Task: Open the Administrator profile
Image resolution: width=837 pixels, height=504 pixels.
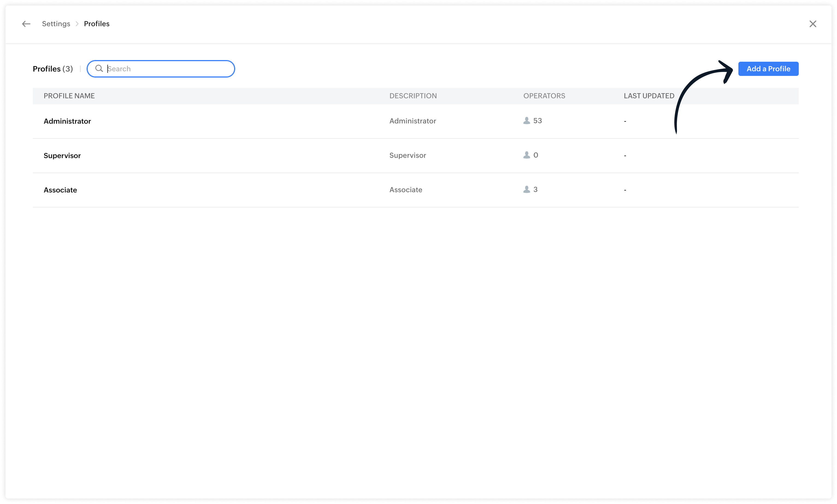Action: click(67, 121)
